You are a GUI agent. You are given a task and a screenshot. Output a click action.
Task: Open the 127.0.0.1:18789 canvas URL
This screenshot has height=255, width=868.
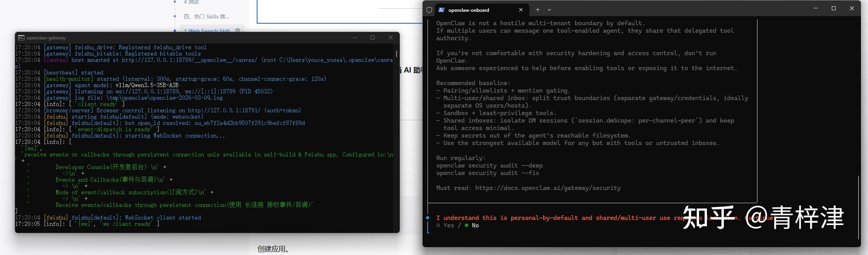click(x=189, y=60)
